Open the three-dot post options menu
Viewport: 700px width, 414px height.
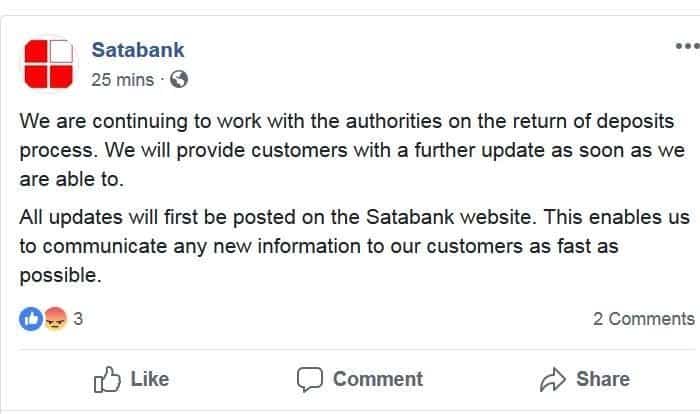coord(686,45)
